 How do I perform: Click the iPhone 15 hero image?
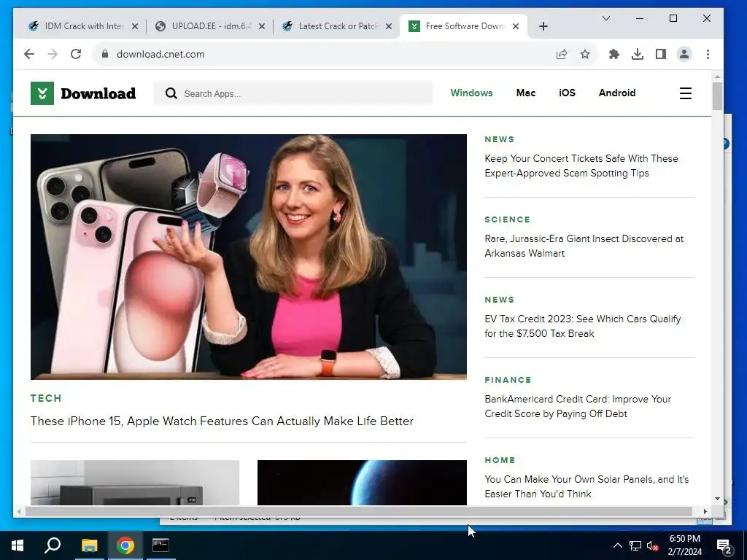pyautogui.click(x=249, y=257)
